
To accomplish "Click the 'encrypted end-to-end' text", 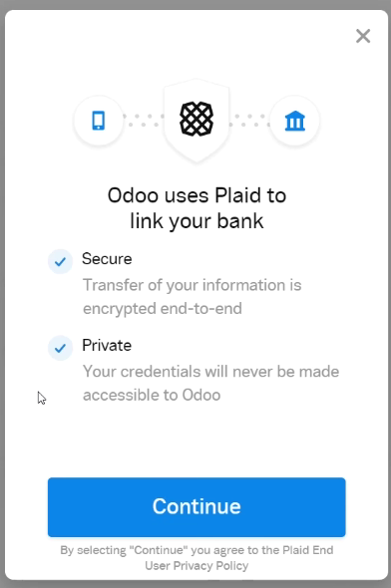I will pyautogui.click(x=163, y=309).
